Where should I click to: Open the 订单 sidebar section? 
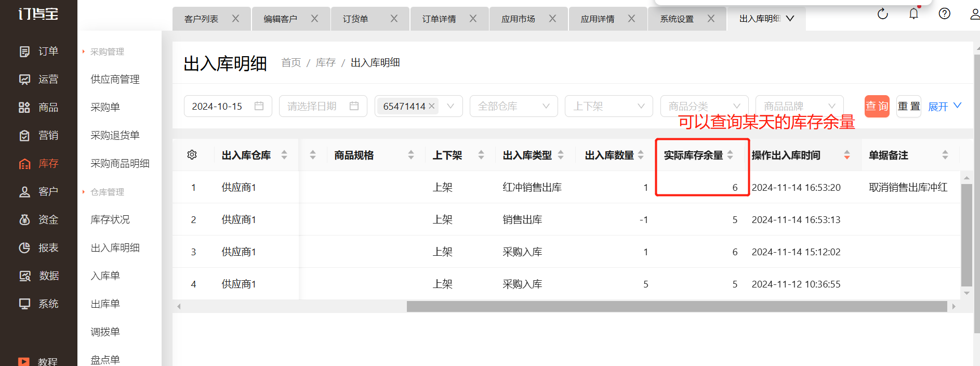point(38,51)
